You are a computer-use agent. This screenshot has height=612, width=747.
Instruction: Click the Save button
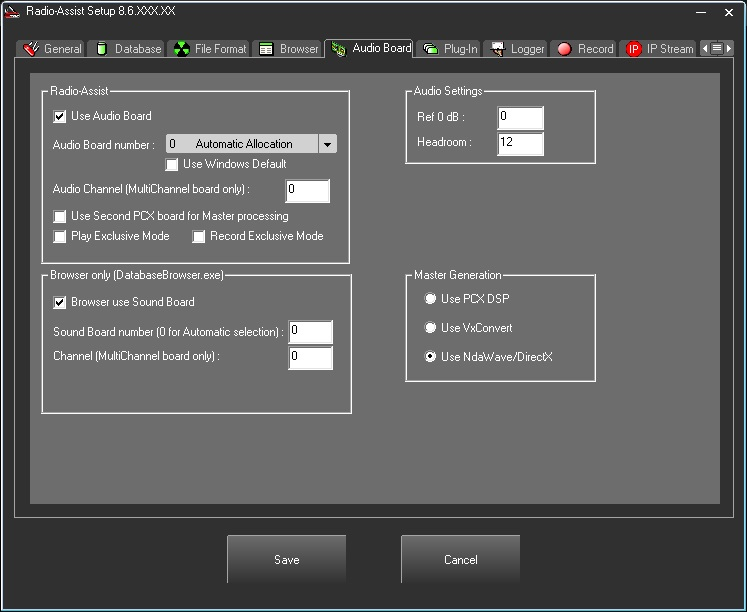[286, 560]
